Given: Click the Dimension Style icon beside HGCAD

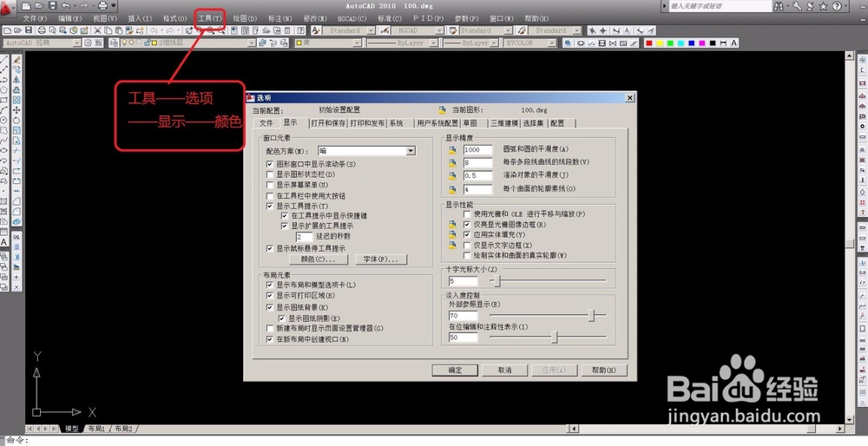Looking at the screenshot, I should 385,30.
